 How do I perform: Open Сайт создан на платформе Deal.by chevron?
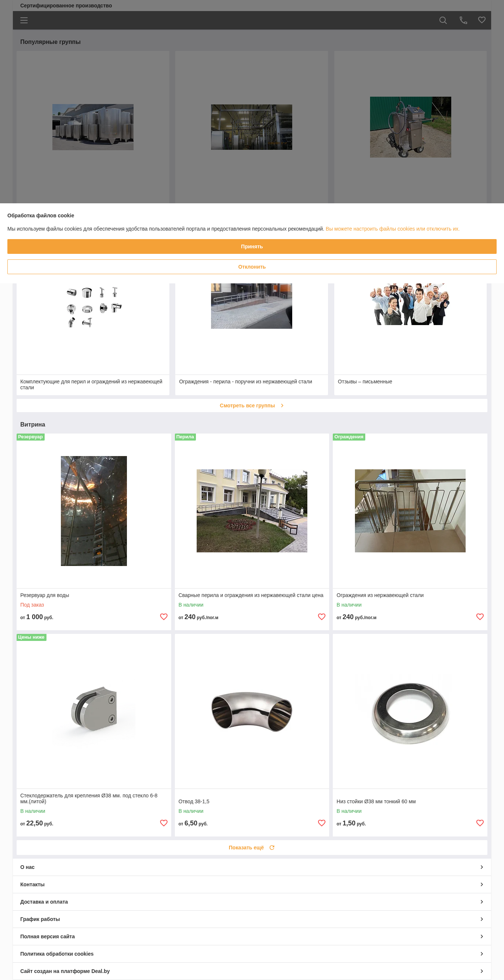[481, 971]
